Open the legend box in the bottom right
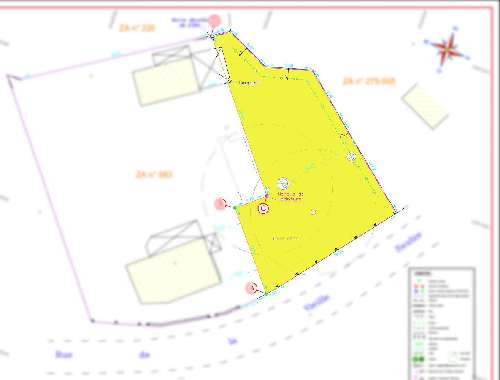This screenshot has height=380, width=500. click(442, 323)
